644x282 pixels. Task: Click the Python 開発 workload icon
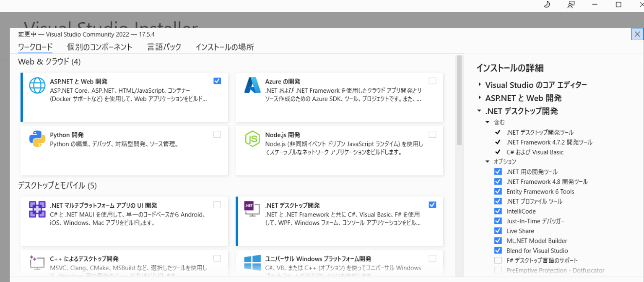coord(37,138)
